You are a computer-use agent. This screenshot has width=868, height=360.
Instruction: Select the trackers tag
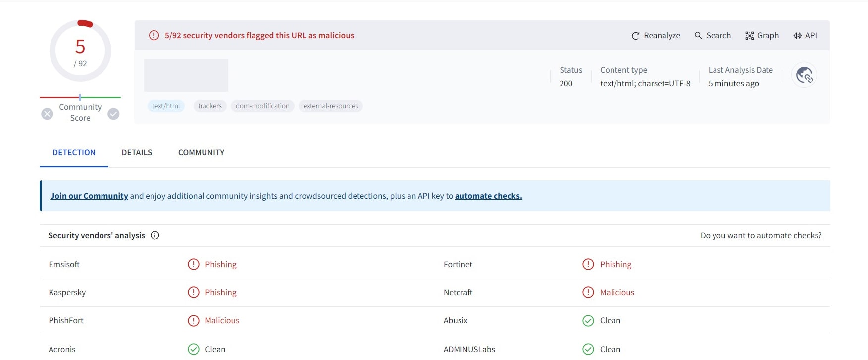pyautogui.click(x=210, y=106)
